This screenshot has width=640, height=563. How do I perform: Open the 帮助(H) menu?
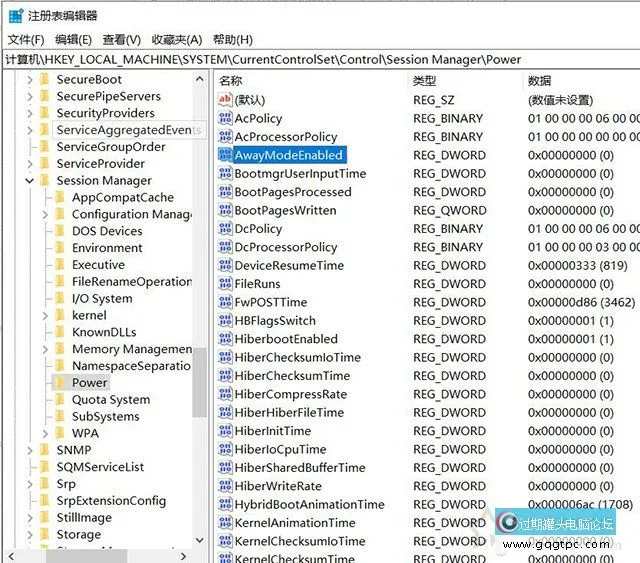(233, 40)
